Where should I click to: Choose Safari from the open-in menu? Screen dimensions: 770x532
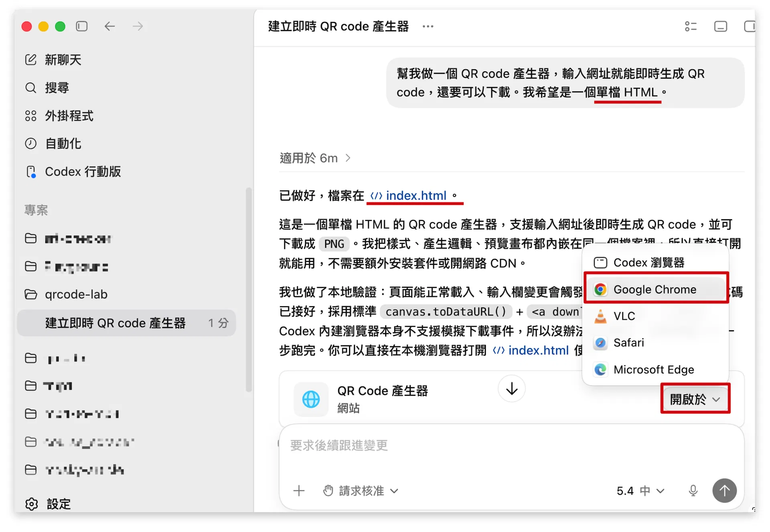(655, 343)
